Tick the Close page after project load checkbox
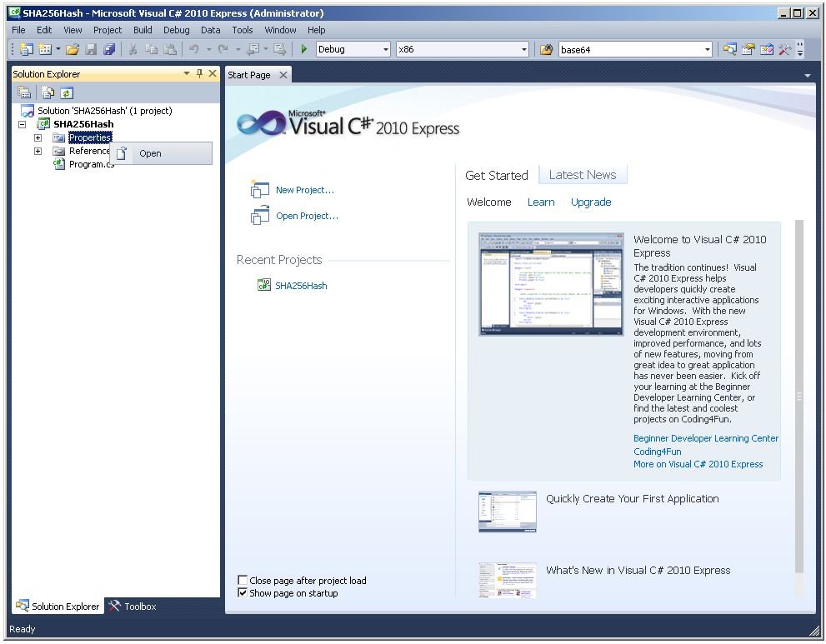This screenshot has height=644, width=826. tap(243, 581)
